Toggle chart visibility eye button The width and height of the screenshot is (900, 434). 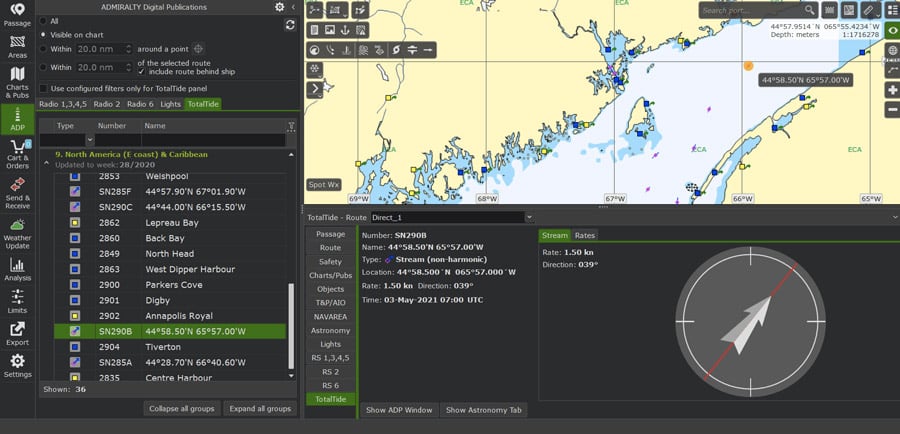pos(892,30)
